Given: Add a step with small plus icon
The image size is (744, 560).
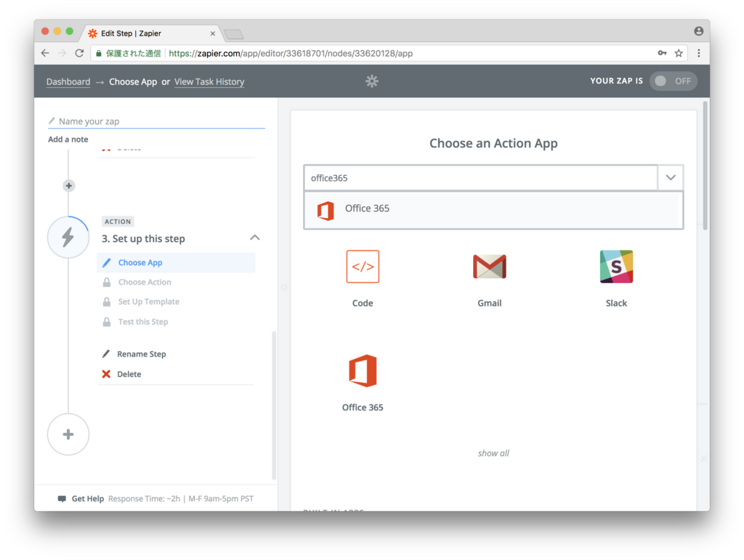Looking at the screenshot, I should coord(69,185).
